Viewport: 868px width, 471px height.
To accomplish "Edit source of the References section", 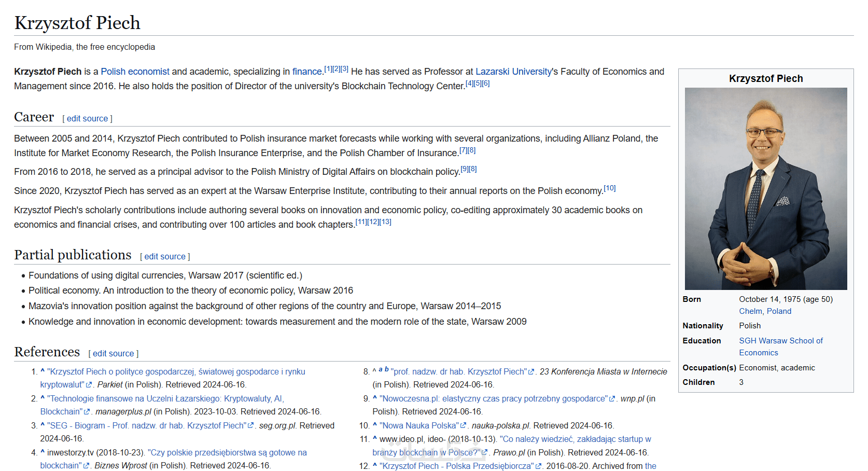I will click(114, 354).
